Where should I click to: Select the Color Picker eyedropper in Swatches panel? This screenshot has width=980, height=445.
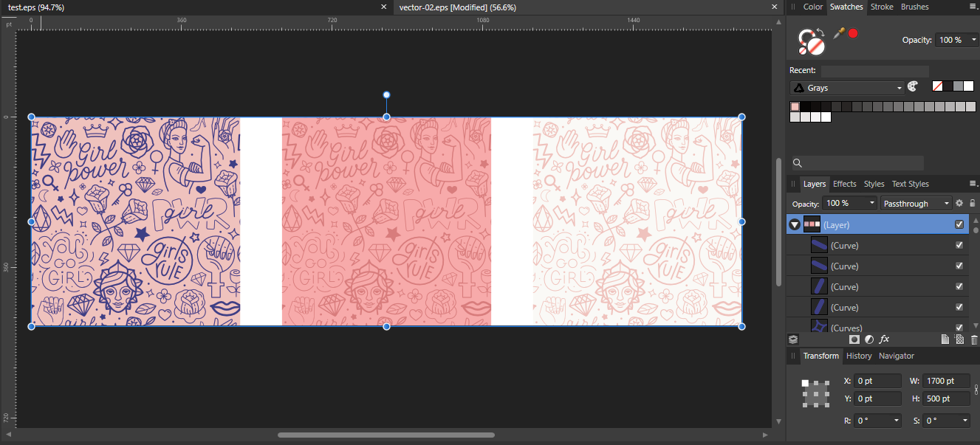click(839, 32)
